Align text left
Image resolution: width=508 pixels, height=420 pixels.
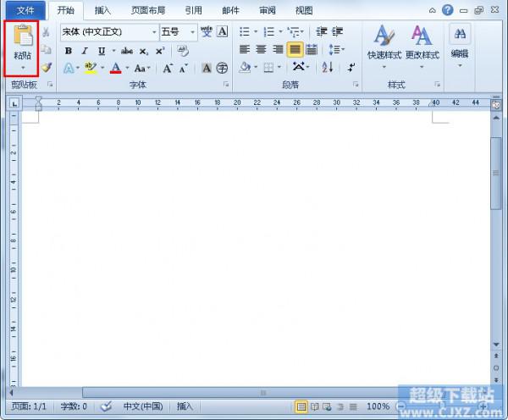coord(245,49)
